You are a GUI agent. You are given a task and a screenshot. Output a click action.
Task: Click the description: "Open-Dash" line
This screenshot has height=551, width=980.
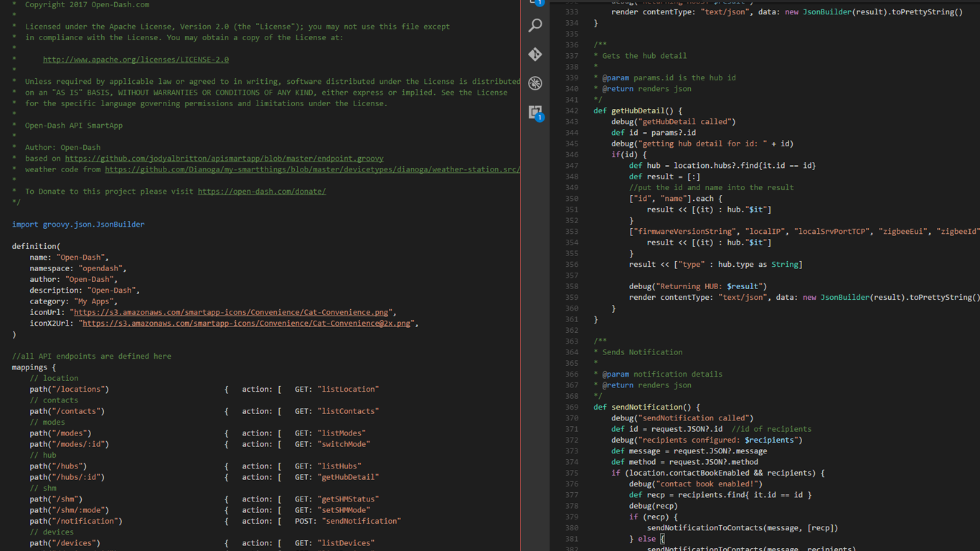point(85,291)
